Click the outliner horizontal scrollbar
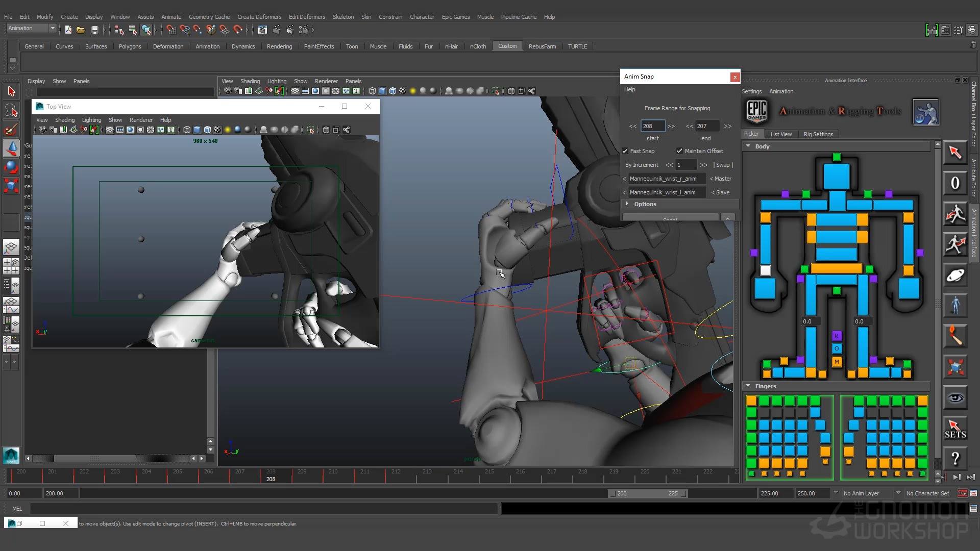This screenshot has width=980, height=551. 94,459
